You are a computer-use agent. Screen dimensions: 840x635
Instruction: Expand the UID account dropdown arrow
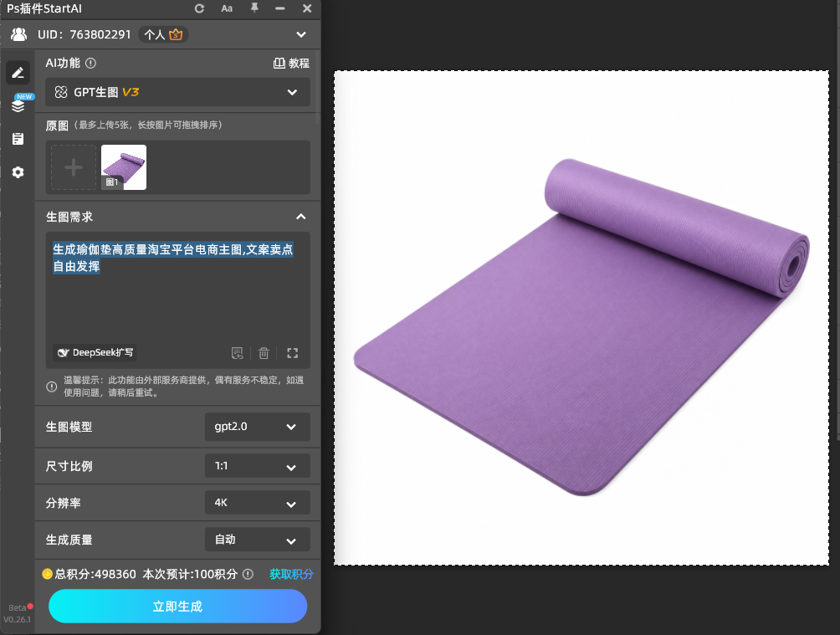pyautogui.click(x=301, y=35)
